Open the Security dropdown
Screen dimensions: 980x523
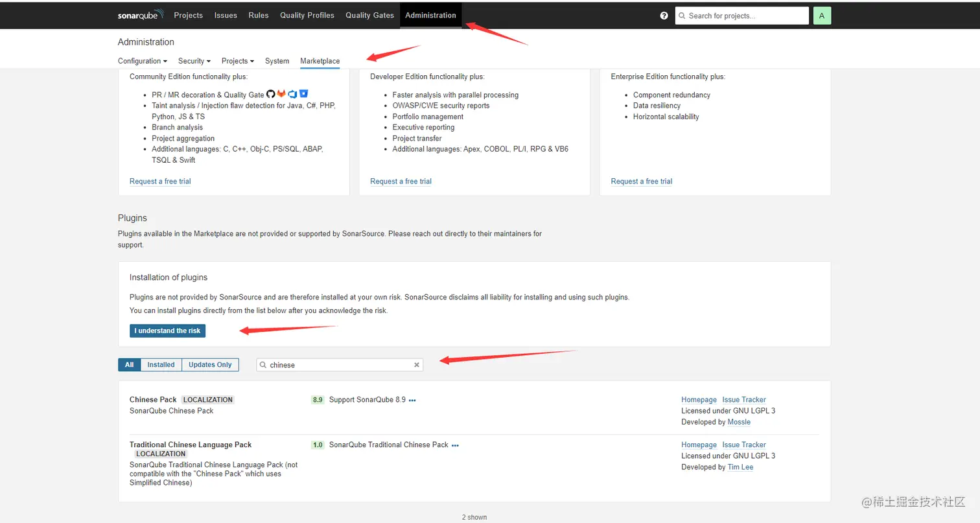point(194,61)
